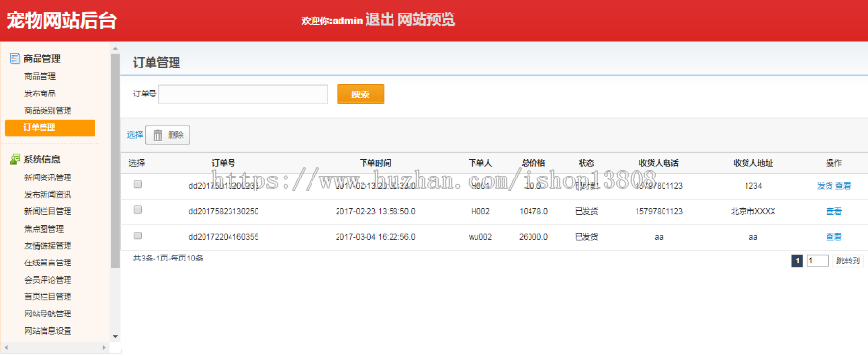Click the 订单号 column header
The height and width of the screenshot is (356, 868).
coord(224,163)
